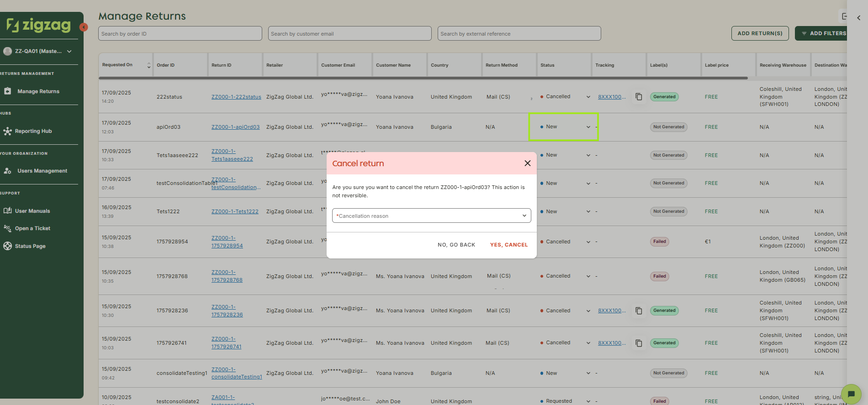Click the Open a Ticket icon
This screenshot has height=405, width=868.
(7, 228)
